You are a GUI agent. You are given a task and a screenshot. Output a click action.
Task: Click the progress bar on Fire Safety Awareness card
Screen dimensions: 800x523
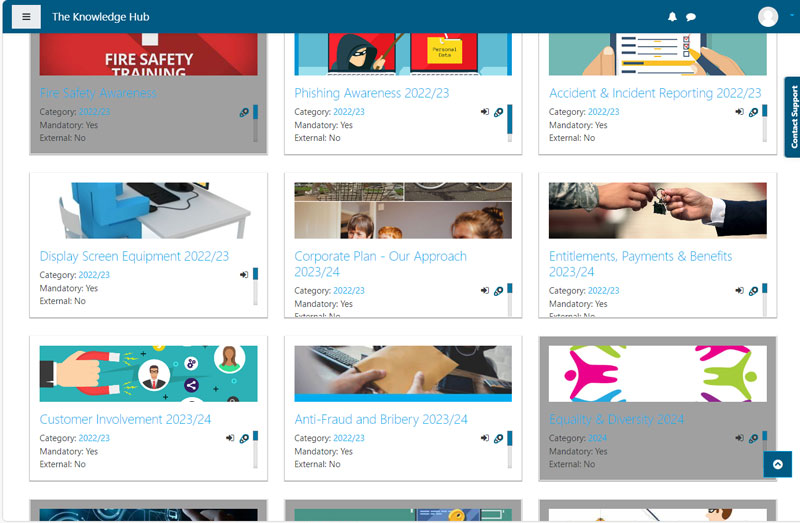[256, 123]
